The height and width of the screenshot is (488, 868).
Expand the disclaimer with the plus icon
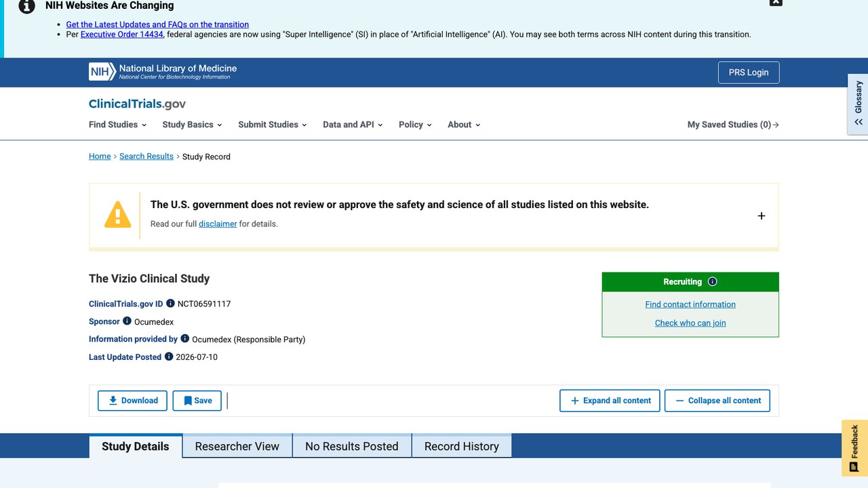762,216
